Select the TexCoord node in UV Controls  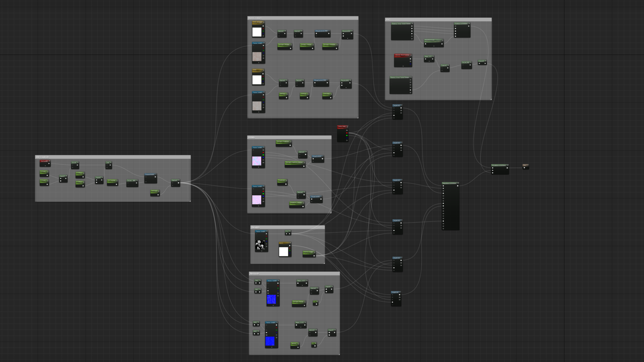pyautogui.click(x=44, y=161)
